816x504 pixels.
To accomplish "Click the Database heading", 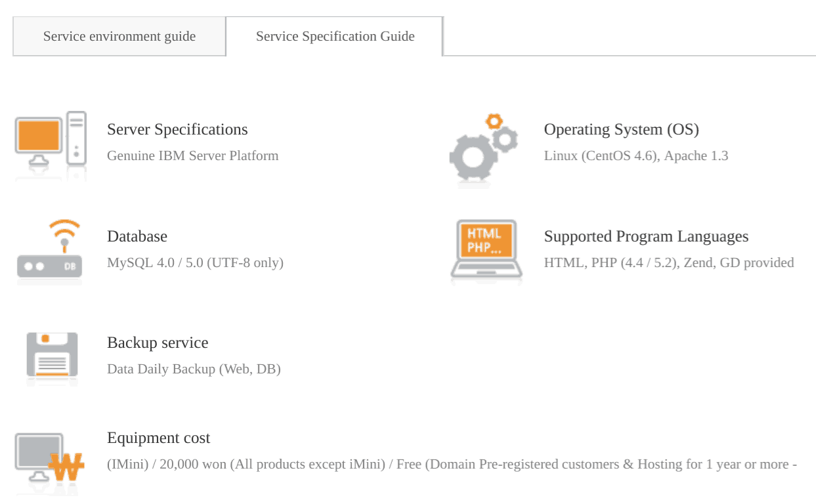I will [x=137, y=236].
